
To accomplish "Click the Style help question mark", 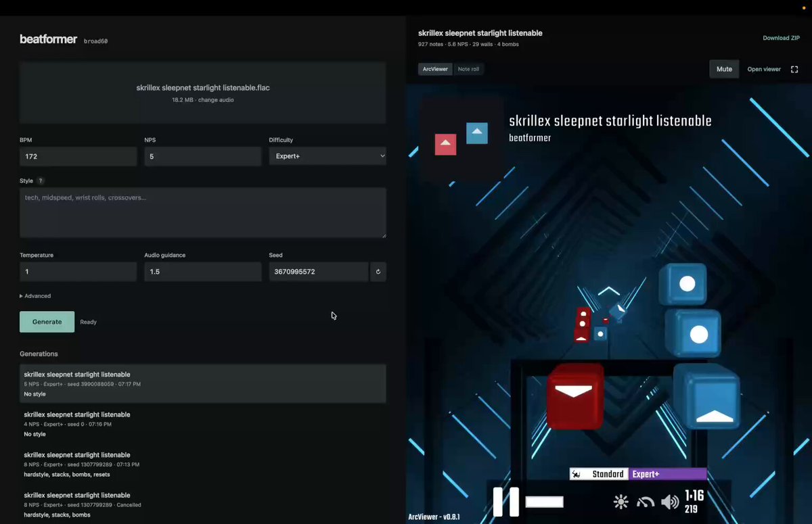I will (x=41, y=181).
